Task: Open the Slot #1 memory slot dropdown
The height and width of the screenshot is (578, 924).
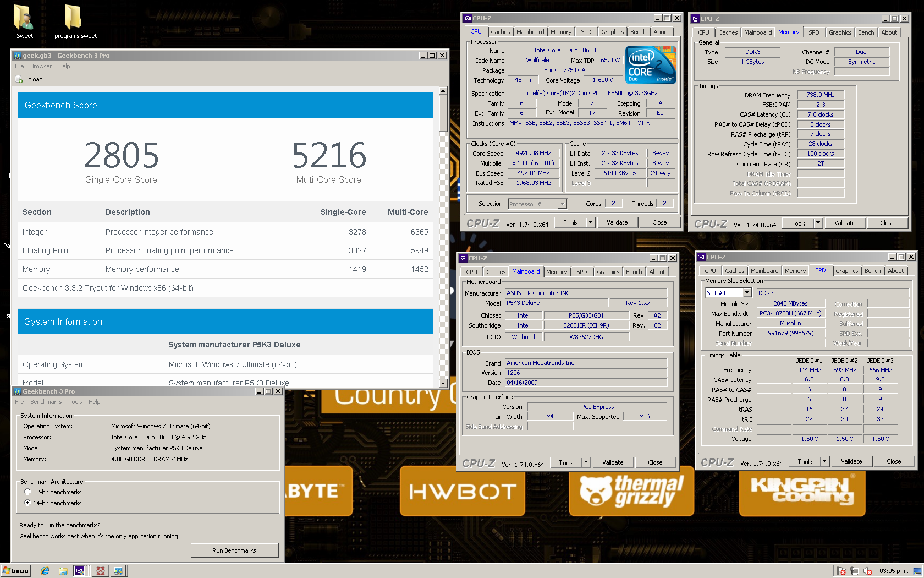Action: click(x=747, y=293)
